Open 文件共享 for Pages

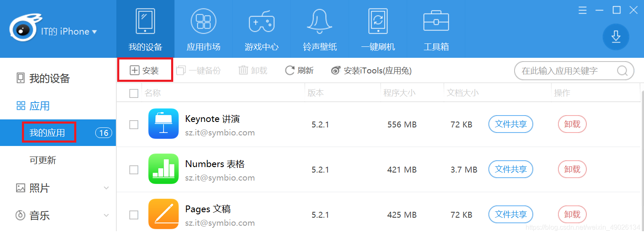pyautogui.click(x=511, y=214)
